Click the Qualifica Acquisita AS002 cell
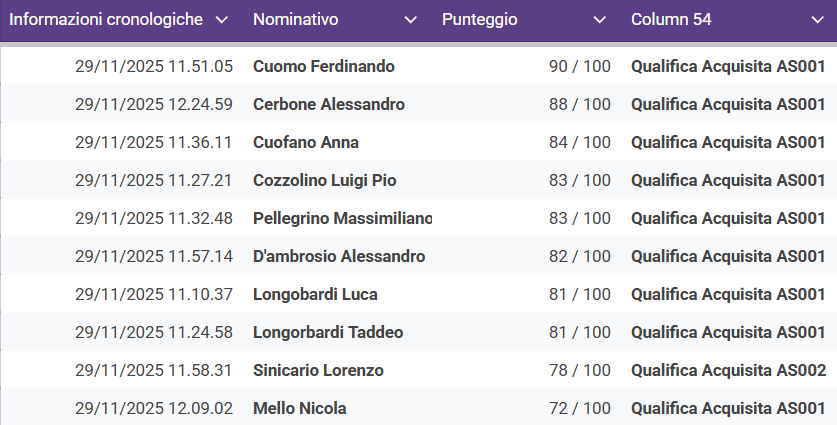The image size is (837, 425). (x=728, y=371)
